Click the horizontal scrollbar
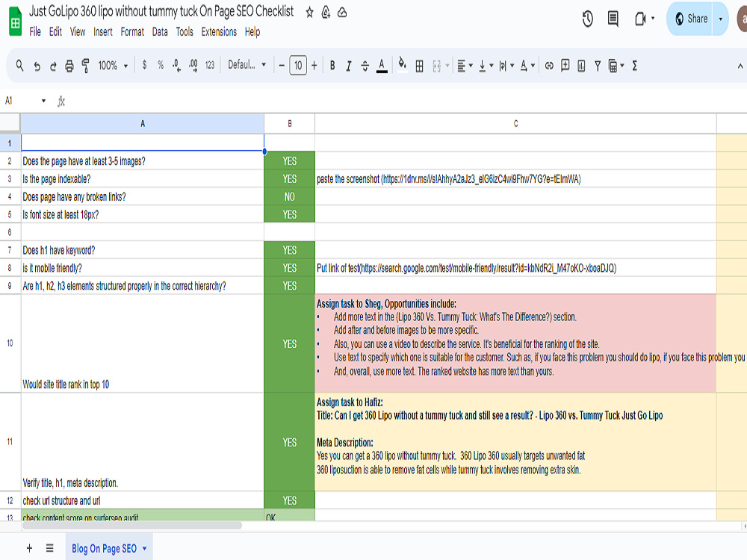Screen dimensions: 747x560 tap(132, 526)
